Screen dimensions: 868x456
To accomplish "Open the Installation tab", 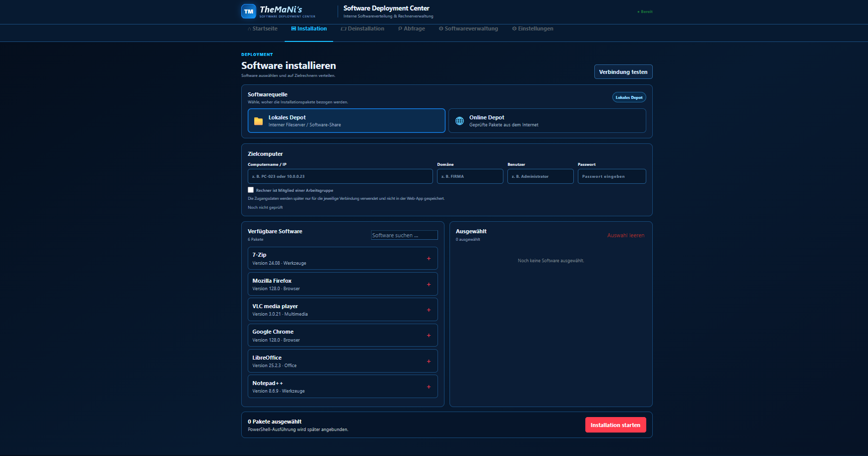I will pyautogui.click(x=309, y=28).
